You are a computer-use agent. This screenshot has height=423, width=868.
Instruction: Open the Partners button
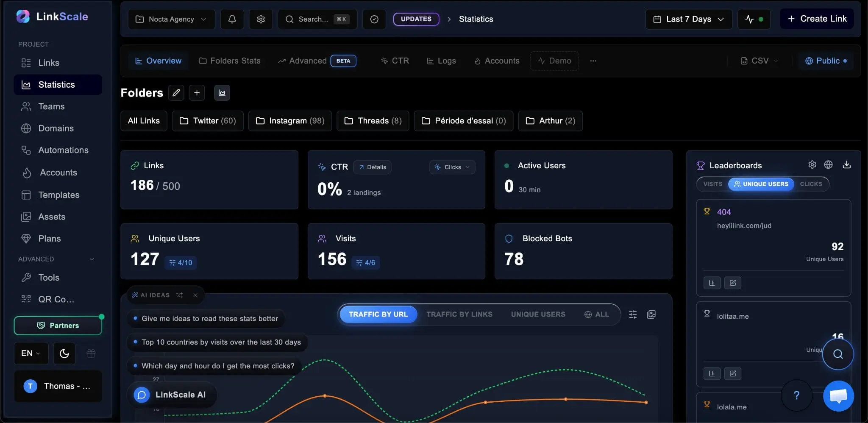(x=58, y=326)
